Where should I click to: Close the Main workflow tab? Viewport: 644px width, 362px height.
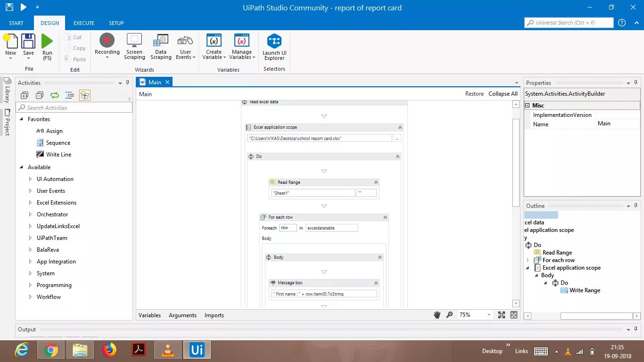(x=167, y=82)
